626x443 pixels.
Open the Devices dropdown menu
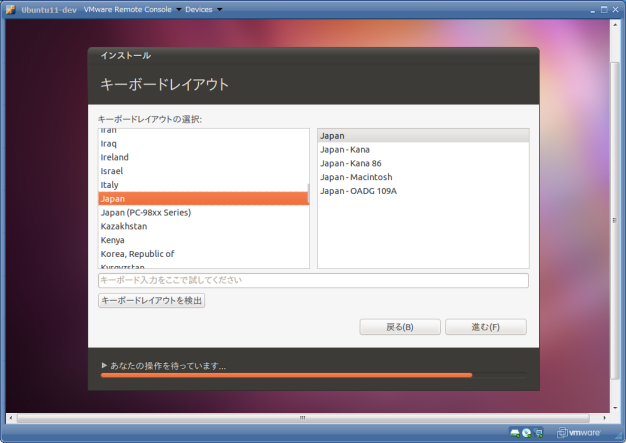203,9
